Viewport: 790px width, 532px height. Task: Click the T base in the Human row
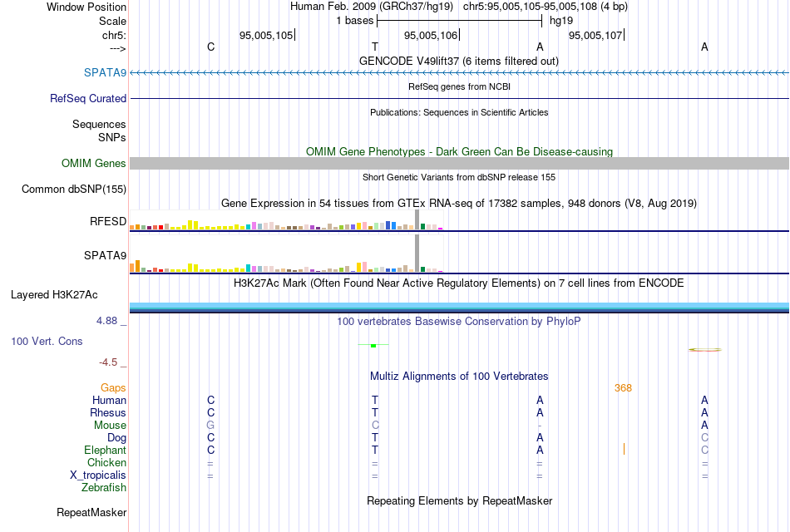[x=375, y=401]
